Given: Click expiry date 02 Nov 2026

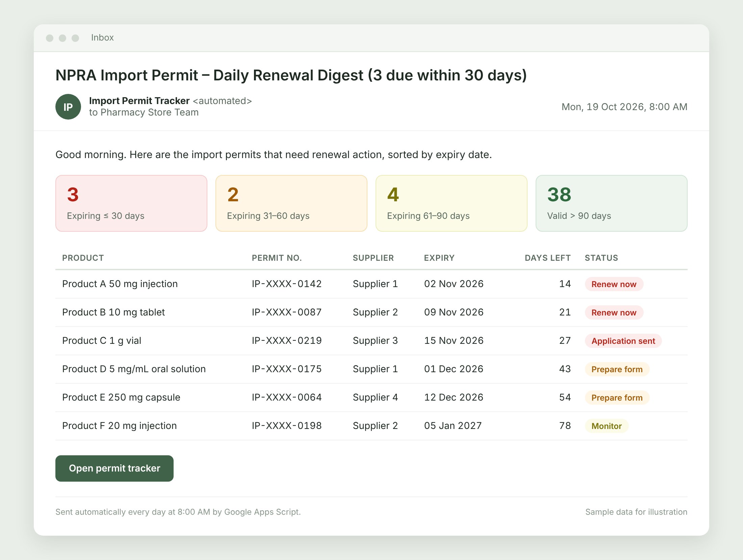Looking at the screenshot, I should click(454, 284).
